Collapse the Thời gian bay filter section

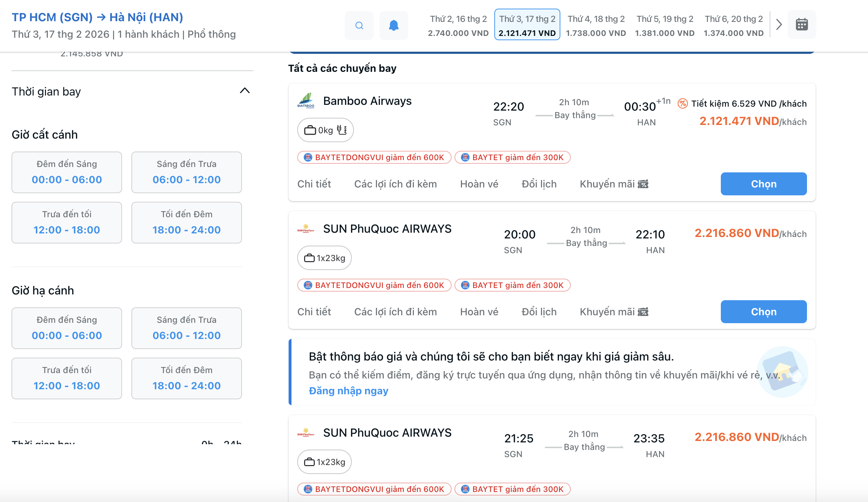244,91
